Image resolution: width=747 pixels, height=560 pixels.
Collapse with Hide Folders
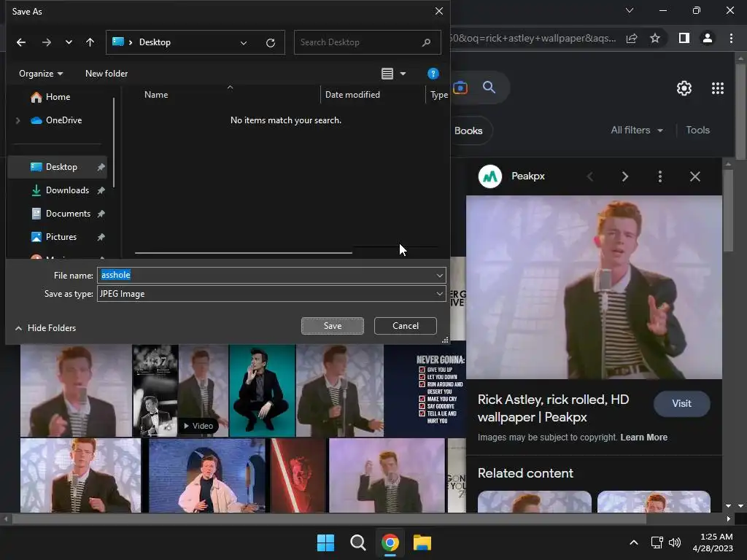[x=46, y=328]
